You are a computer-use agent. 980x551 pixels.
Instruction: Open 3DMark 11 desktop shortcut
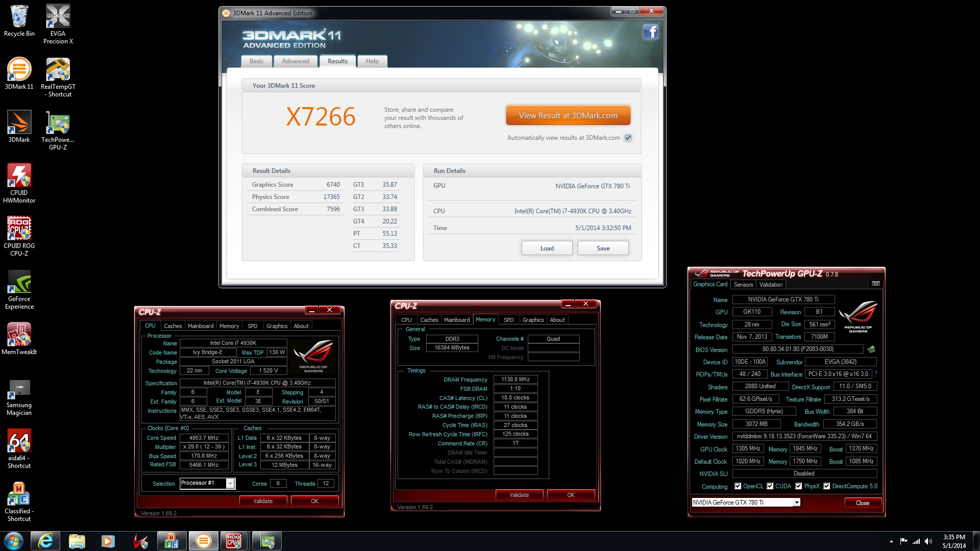tap(19, 73)
